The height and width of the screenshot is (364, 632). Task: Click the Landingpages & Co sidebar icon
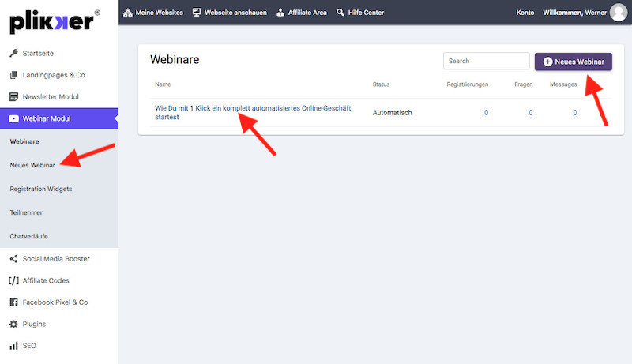click(13, 75)
